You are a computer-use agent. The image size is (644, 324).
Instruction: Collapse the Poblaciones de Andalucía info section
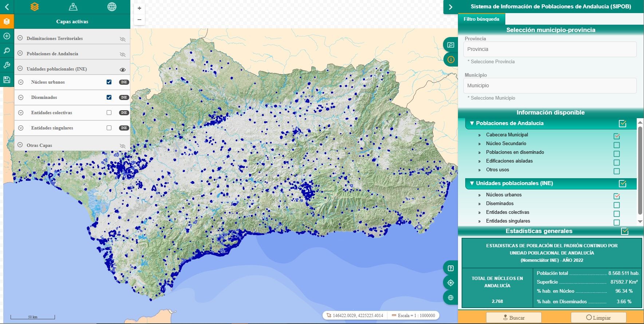[472, 123]
